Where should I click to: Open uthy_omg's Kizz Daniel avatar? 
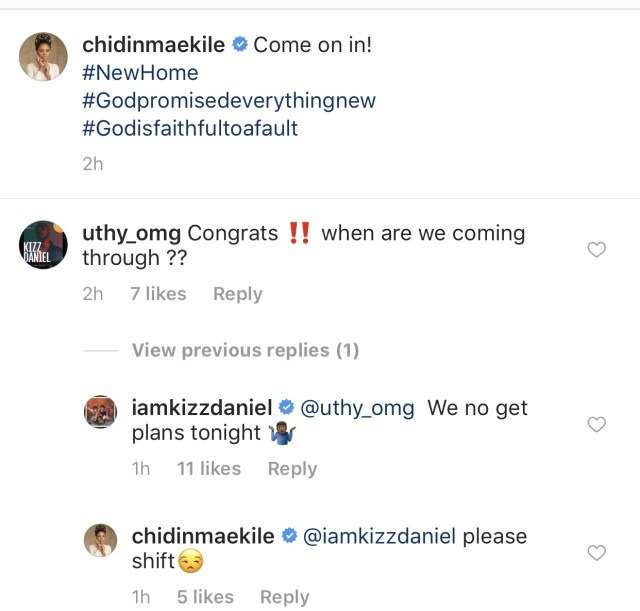(44, 245)
